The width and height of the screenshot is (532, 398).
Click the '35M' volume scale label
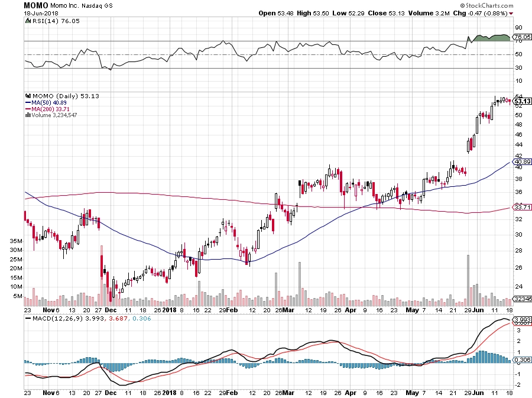[x=16, y=241]
